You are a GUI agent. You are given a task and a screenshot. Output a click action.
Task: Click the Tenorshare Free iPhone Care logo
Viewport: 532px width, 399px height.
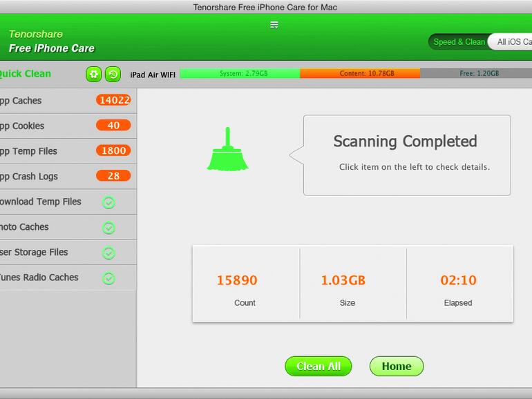pos(52,41)
